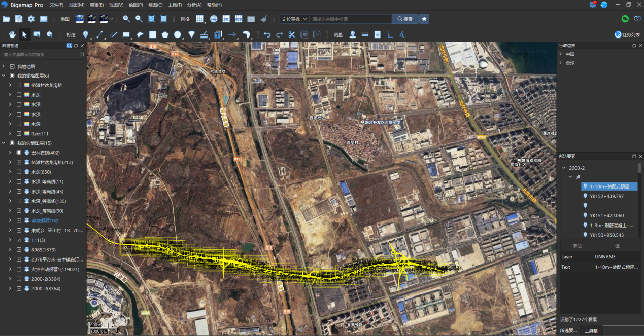
Task: Open the 分析(A) menu
Action: (194, 5)
